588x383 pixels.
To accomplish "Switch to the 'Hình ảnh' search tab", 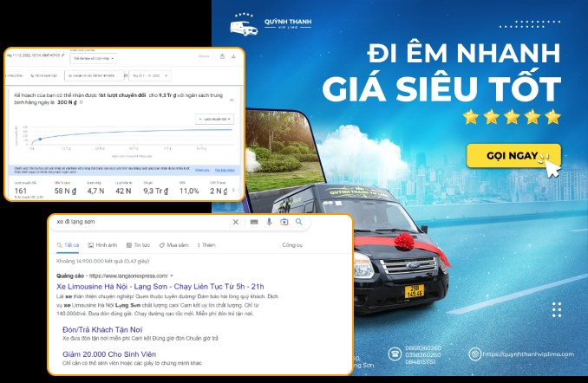I will pyautogui.click(x=102, y=245).
